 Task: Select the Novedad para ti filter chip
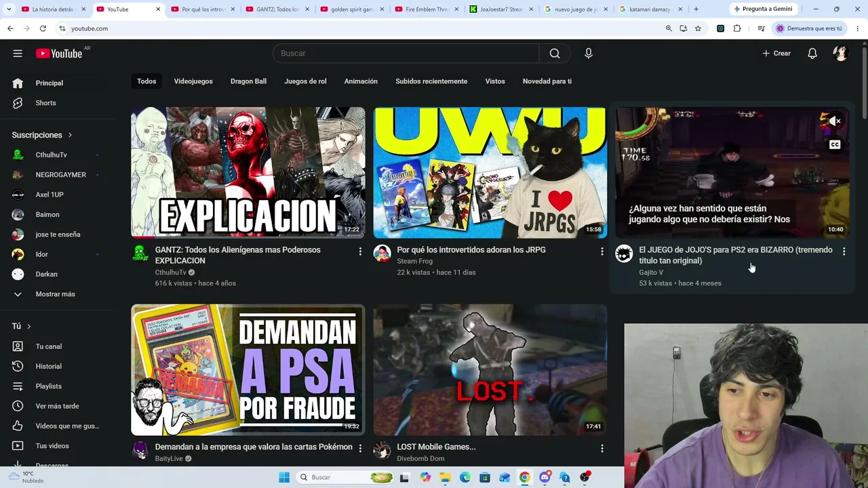click(547, 81)
